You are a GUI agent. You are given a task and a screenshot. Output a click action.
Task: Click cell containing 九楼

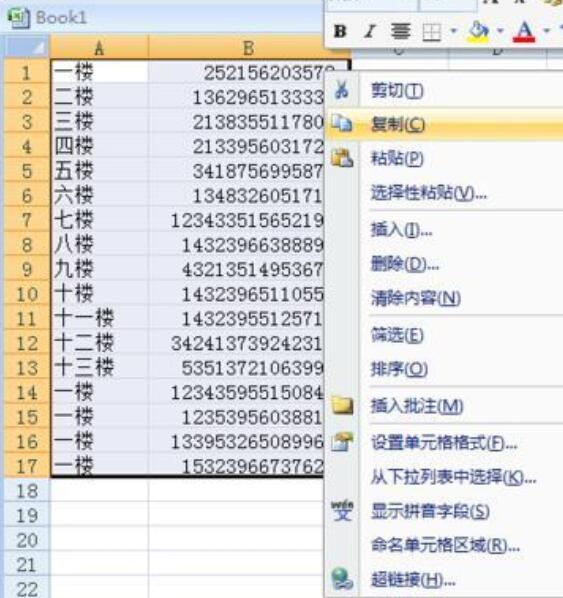pyautogui.click(x=99, y=269)
